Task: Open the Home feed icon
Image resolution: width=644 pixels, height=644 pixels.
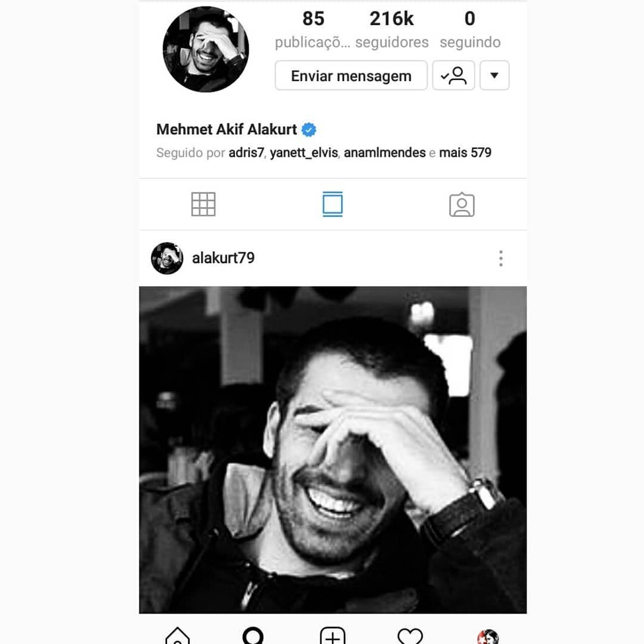Action: [178, 636]
